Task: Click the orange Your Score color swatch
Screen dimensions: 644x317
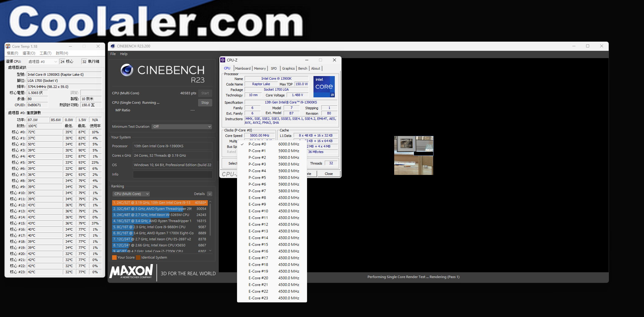Action: tap(114, 257)
